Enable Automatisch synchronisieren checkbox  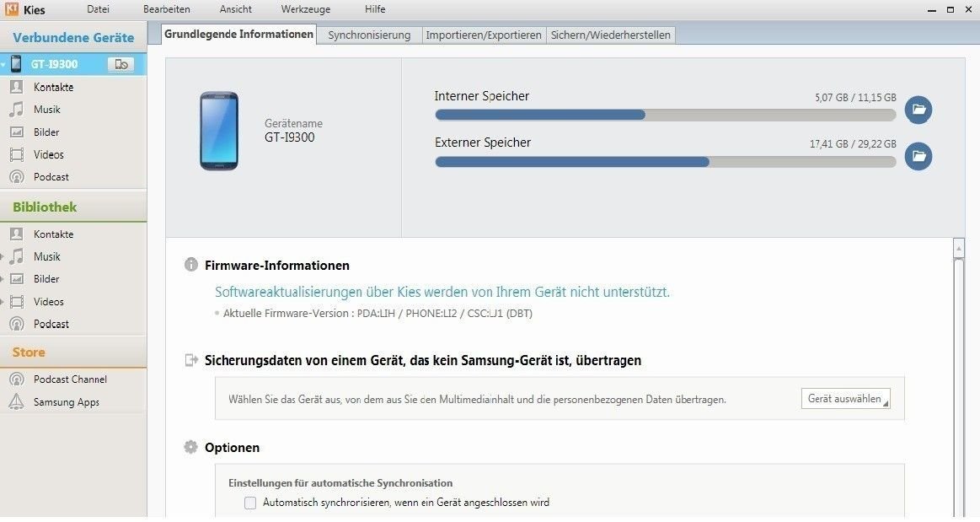(250, 503)
